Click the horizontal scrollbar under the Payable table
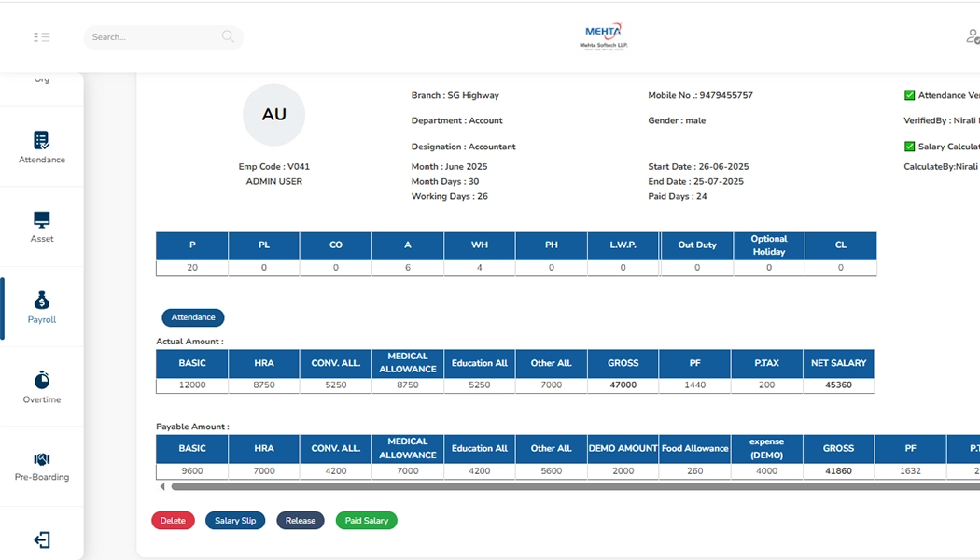The image size is (980, 560). click(x=513, y=486)
